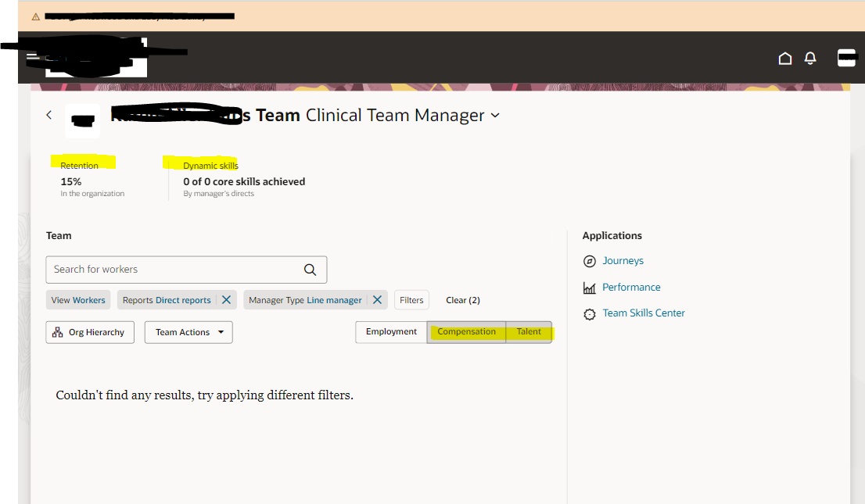Remove the Reports Direct reports filter
Viewport: 865px width, 504px height.
(226, 299)
